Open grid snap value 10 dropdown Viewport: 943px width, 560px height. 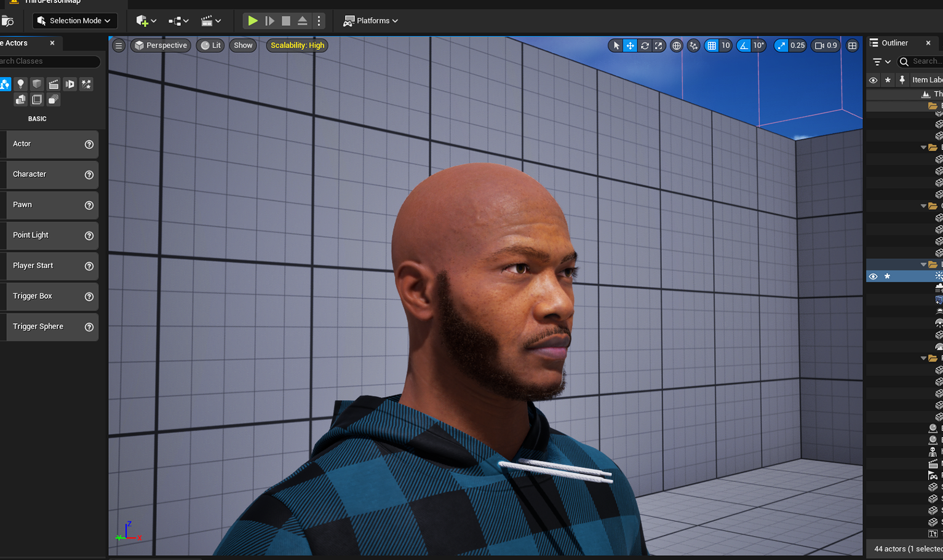(725, 45)
